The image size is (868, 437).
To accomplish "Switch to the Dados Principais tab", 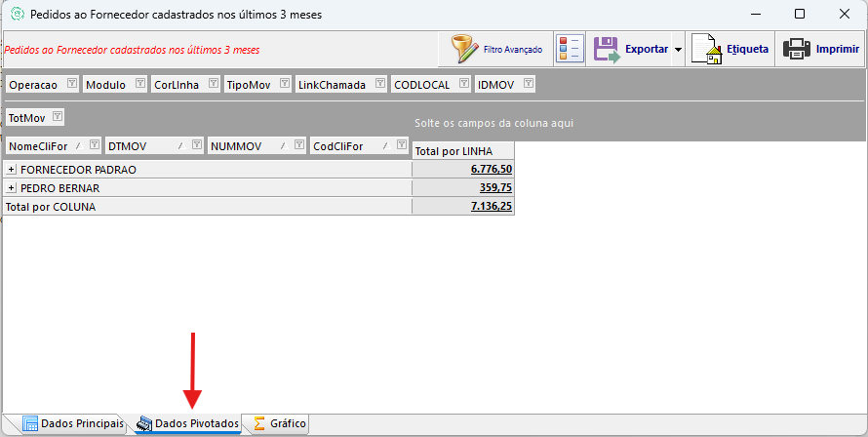I will [x=73, y=424].
